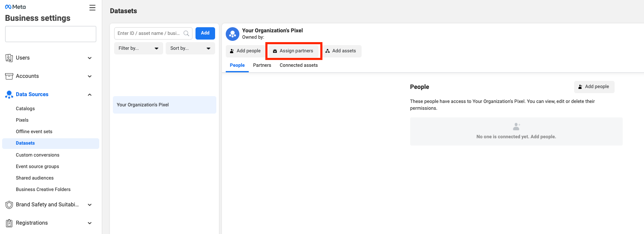This screenshot has height=234, width=644.
Task: Click the pixel avatar icon in header
Action: tap(232, 34)
